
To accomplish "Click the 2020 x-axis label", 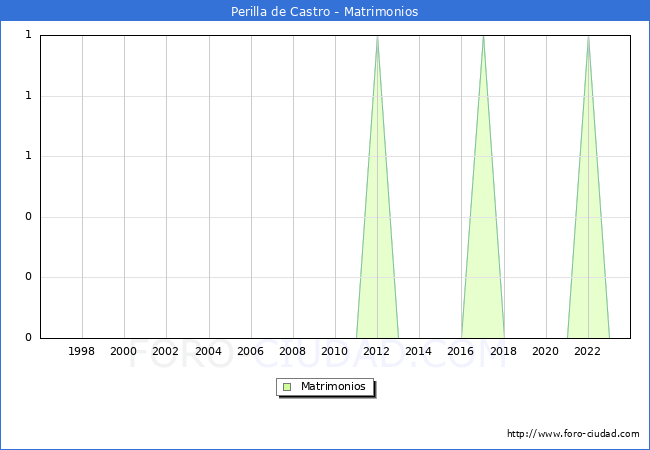I will 546,352.
